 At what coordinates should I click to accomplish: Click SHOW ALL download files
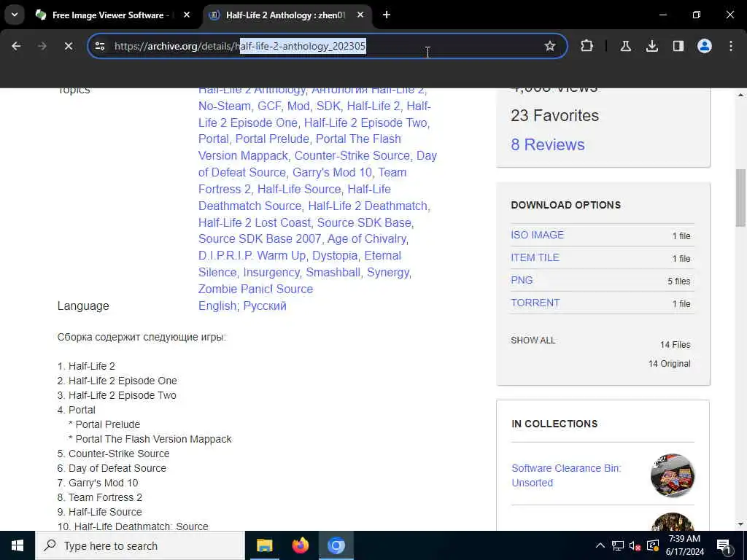tap(533, 341)
